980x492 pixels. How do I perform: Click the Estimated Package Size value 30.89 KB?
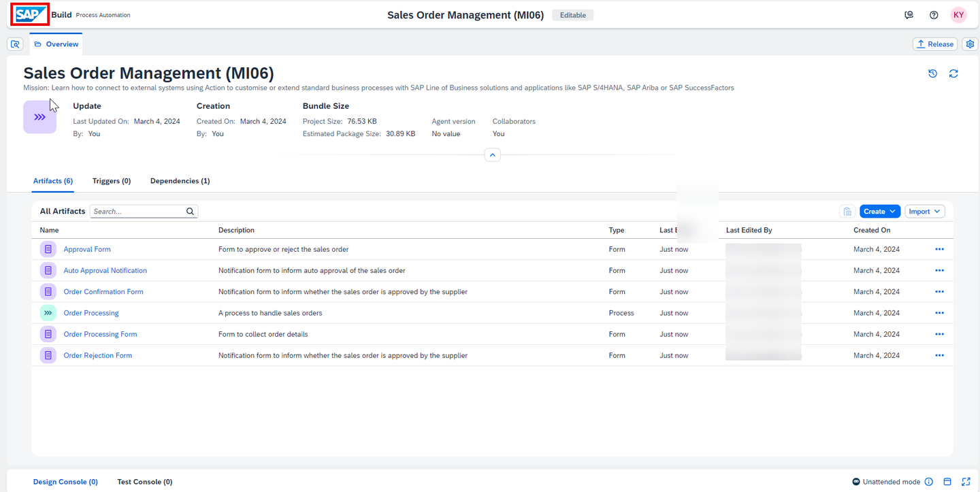(x=400, y=134)
